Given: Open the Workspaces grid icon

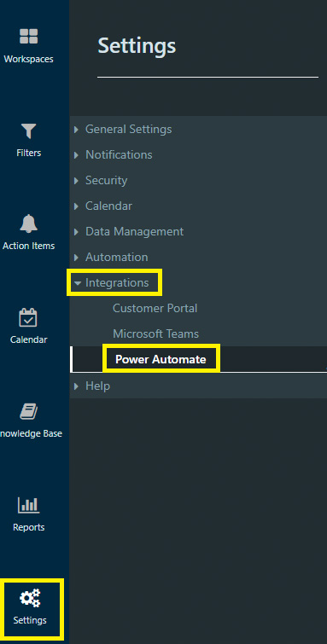Looking at the screenshot, I should tap(29, 36).
